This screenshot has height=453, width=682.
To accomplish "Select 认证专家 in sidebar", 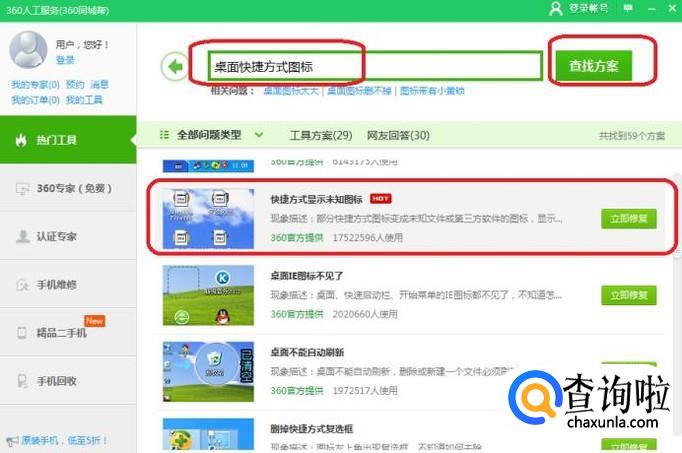I will point(68,236).
